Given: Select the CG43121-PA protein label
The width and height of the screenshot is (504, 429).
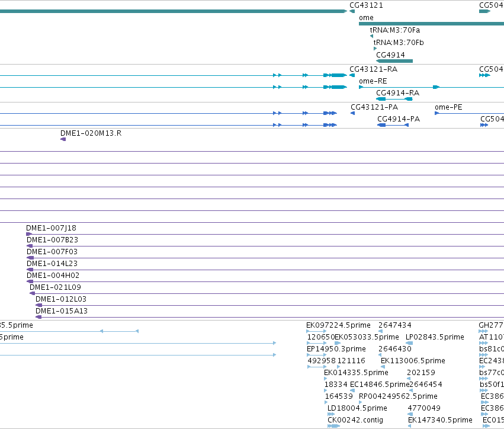Looking at the screenshot, I should click(x=374, y=107).
